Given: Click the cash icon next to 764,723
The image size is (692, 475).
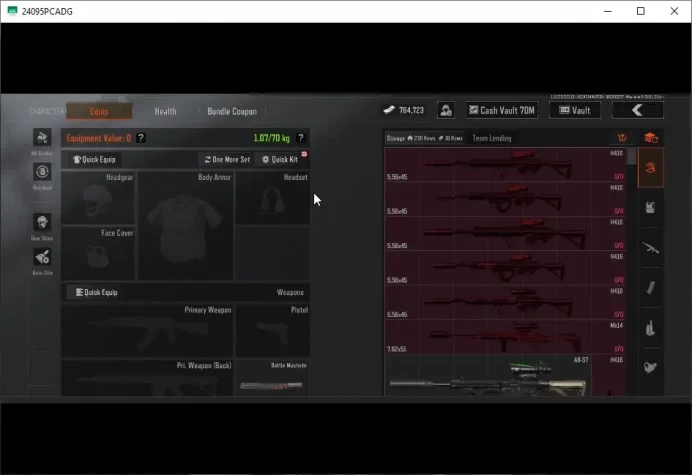Looking at the screenshot, I should point(389,110).
